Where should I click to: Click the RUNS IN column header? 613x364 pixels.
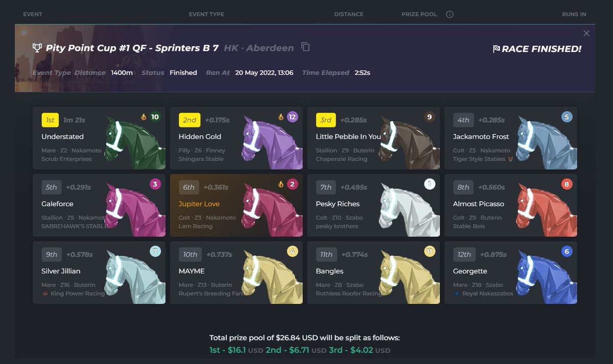click(574, 14)
